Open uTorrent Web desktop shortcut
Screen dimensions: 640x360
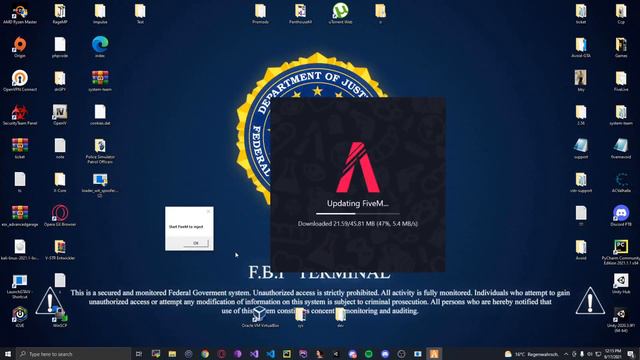click(340, 13)
